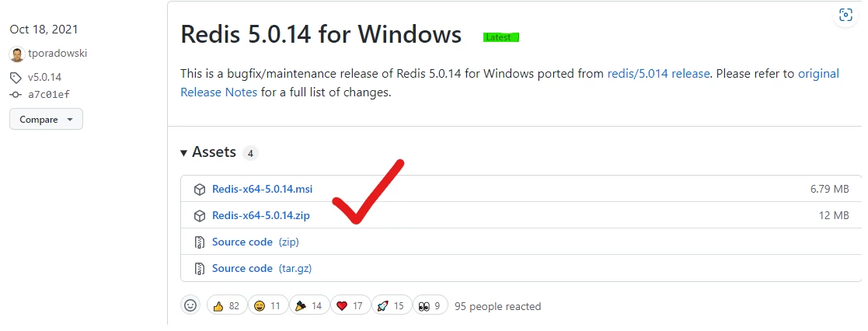Toggle the thumbs up reaction with 82

(x=226, y=305)
